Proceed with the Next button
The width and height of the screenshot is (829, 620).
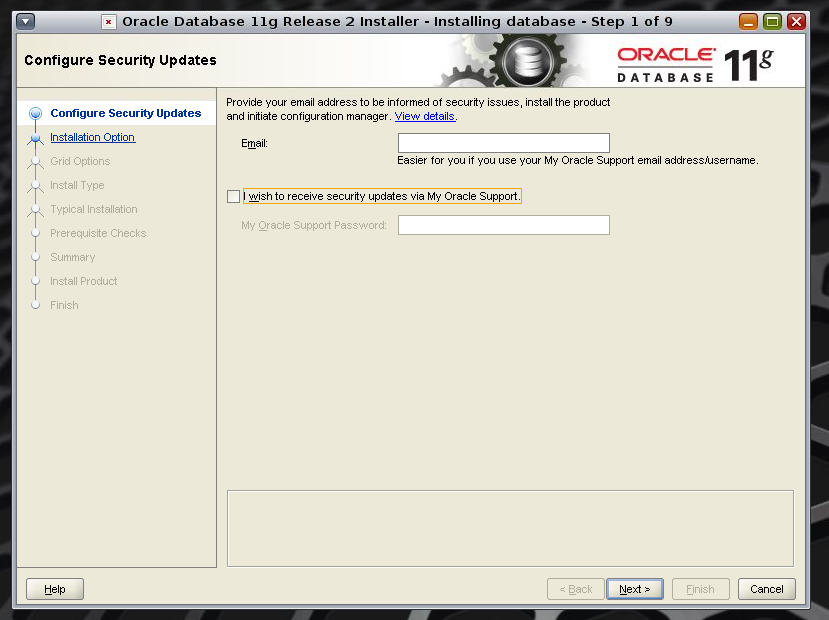(634, 589)
